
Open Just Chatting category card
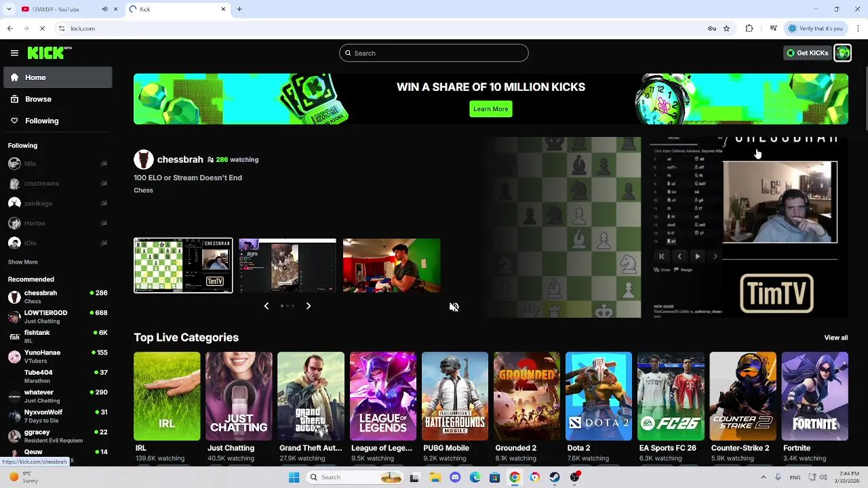point(239,396)
